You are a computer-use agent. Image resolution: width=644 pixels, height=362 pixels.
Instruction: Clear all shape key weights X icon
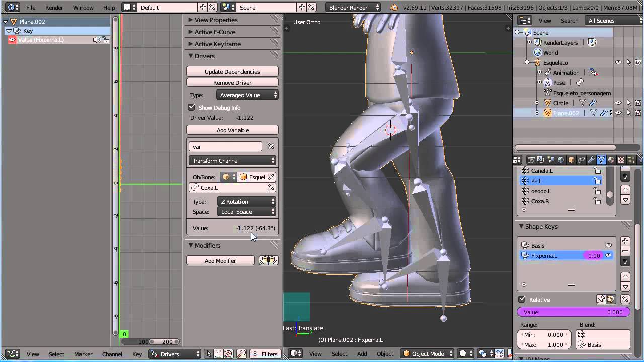point(625,299)
